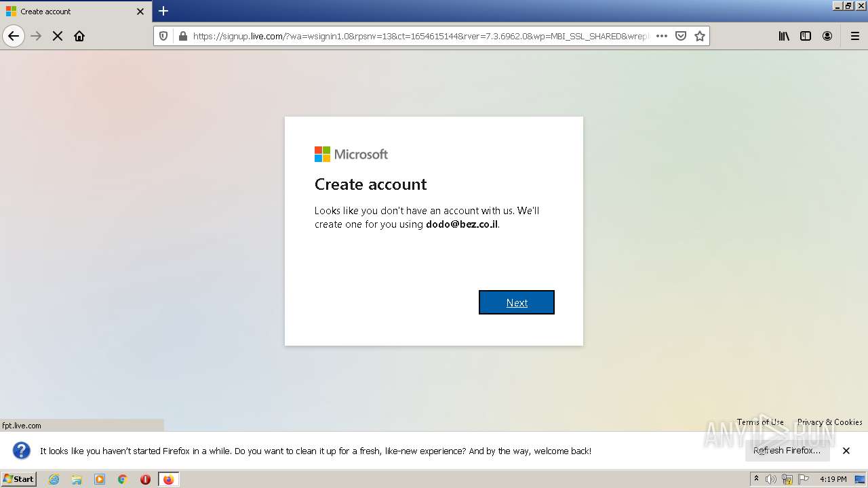The image size is (868, 488).
Task: Open the media player taskbar icon
Action: coord(100,479)
